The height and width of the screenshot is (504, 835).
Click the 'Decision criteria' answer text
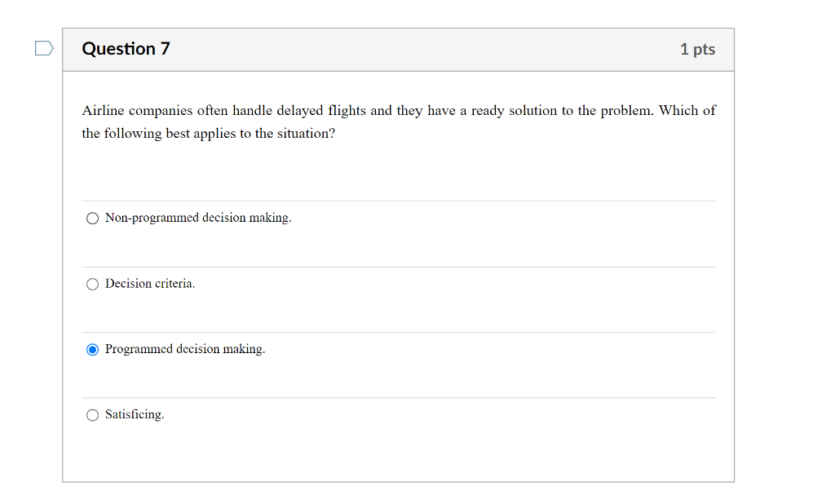point(150,284)
